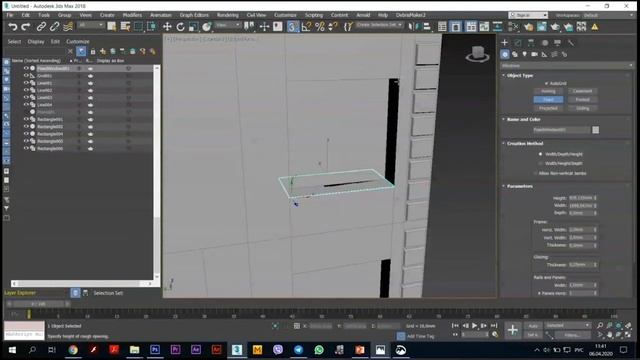Choose the Awning window type button
The height and width of the screenshot is (360, 640).
click(548, 91)
